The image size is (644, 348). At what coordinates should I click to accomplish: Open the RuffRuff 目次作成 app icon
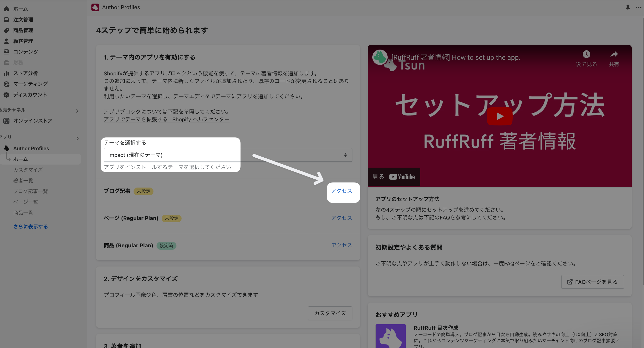[x=391, y=336]
